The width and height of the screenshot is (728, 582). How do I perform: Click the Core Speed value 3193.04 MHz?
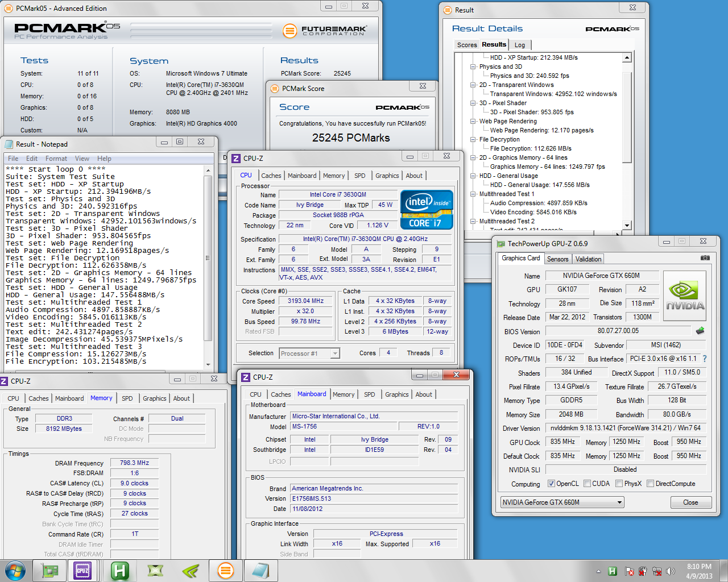point(306,301)
